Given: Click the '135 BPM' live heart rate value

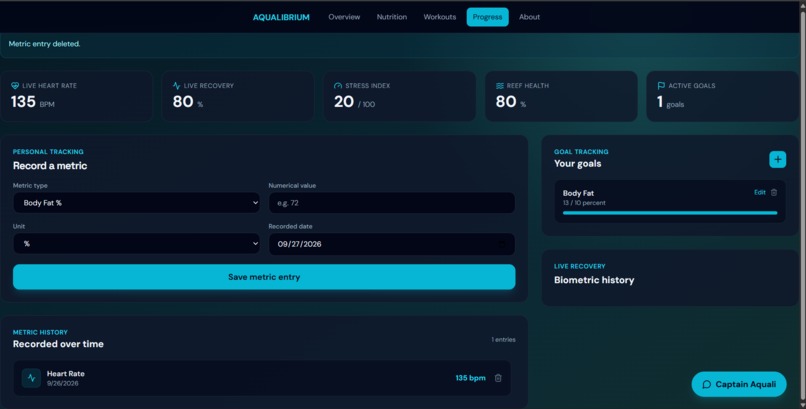Looking at the screenshot, I should (x=32, y=102).
